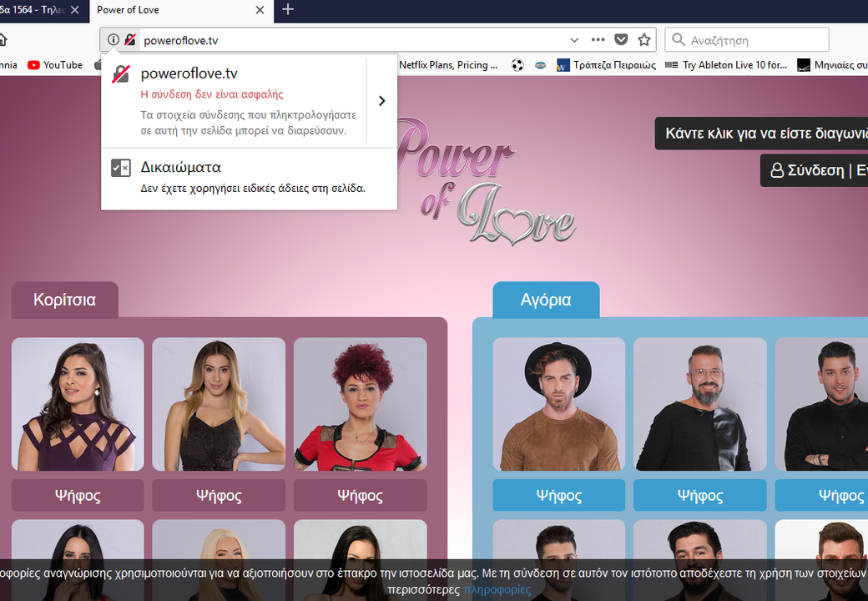Click the user icon next to Σύνδεση

pos(777,170)
